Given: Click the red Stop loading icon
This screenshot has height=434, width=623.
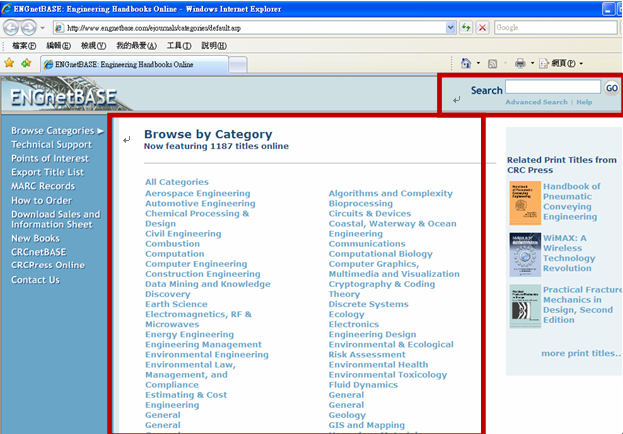Looking at the screenshot, I should [x=482, y=28].
